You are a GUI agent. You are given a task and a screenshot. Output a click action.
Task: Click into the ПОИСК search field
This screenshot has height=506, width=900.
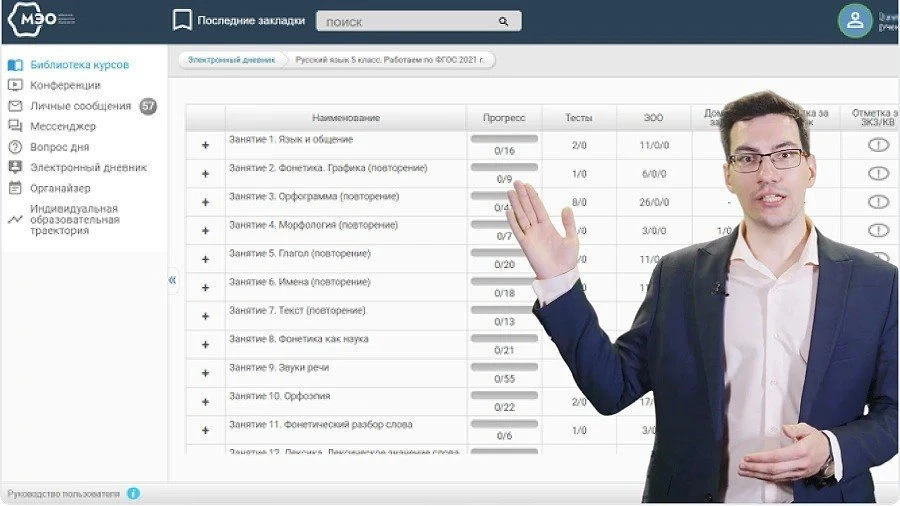[405, 21]
